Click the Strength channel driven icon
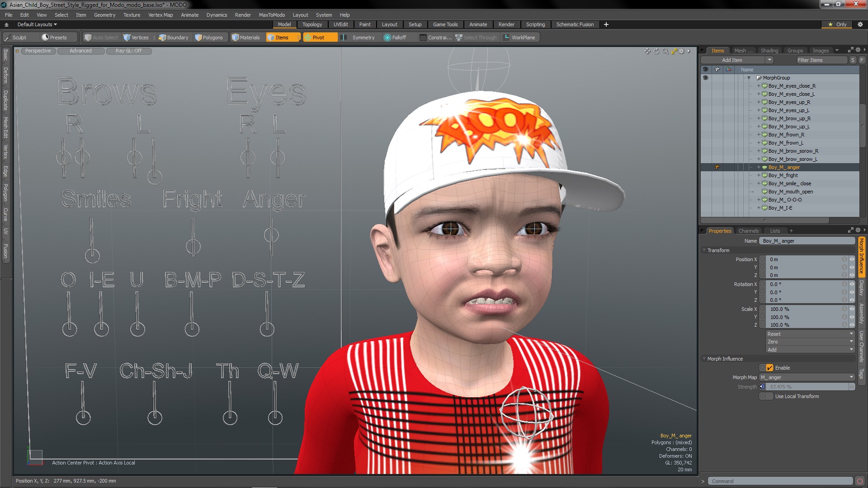This screenshot has height=488, width=868. click(x=762, y=387)
